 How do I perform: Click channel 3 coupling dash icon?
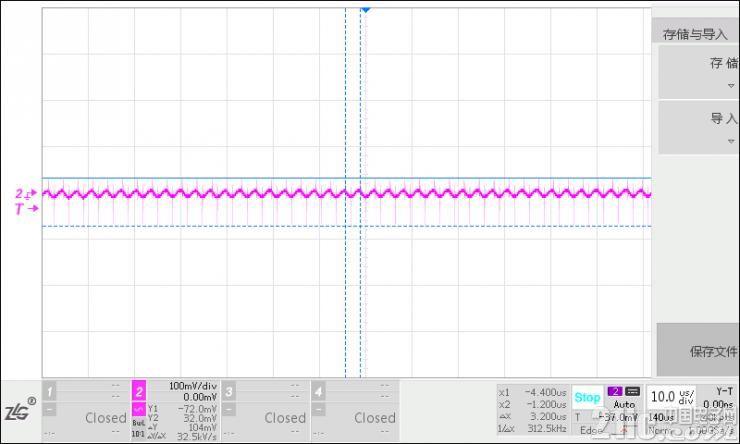(x=229, y=410)
